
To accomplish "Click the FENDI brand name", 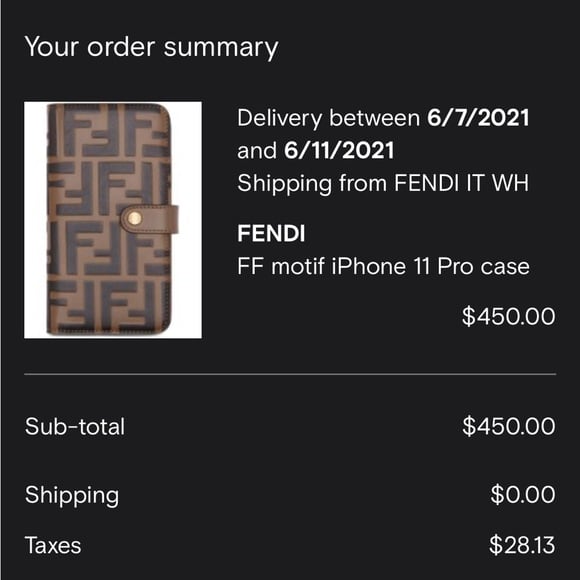I will pos(271,233).
